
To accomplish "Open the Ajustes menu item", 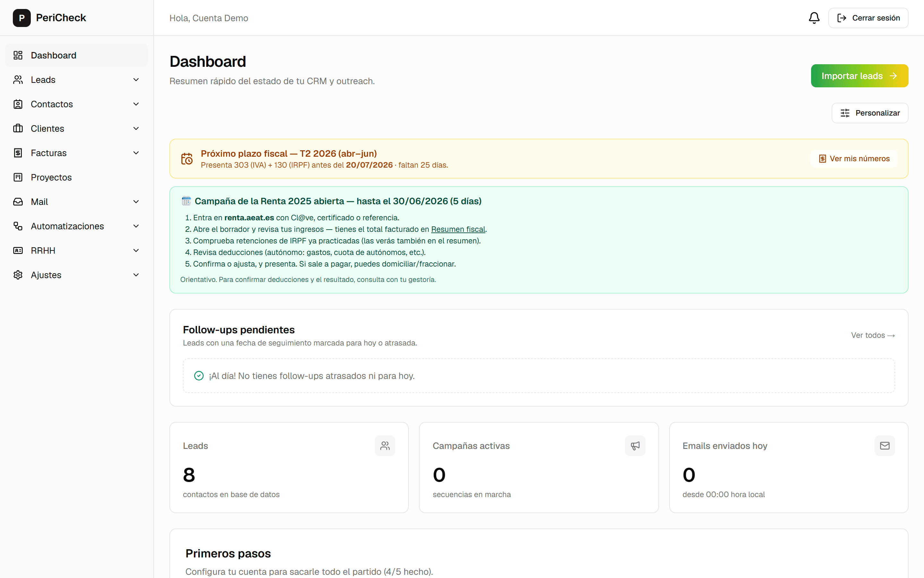I will pos(77,275).
